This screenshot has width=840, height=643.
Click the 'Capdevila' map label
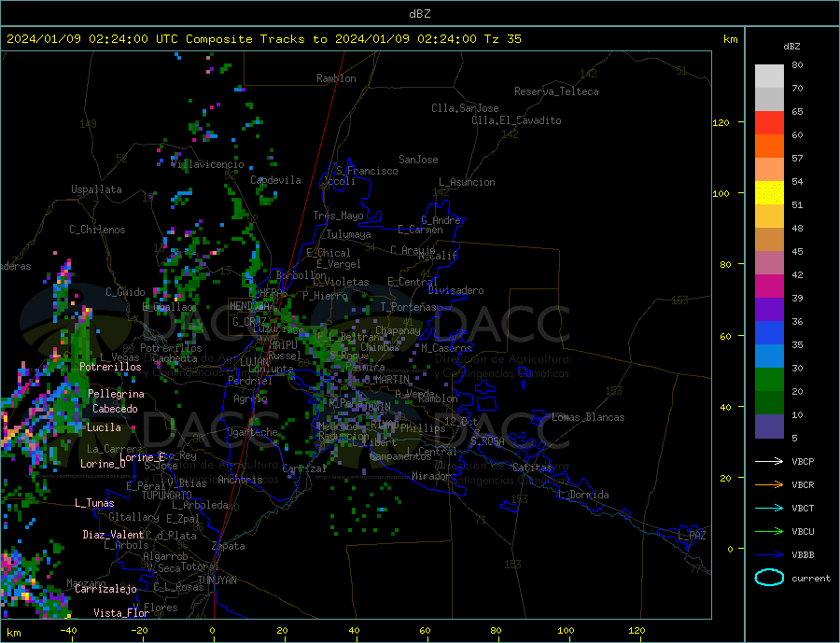(x=275, y=180)
